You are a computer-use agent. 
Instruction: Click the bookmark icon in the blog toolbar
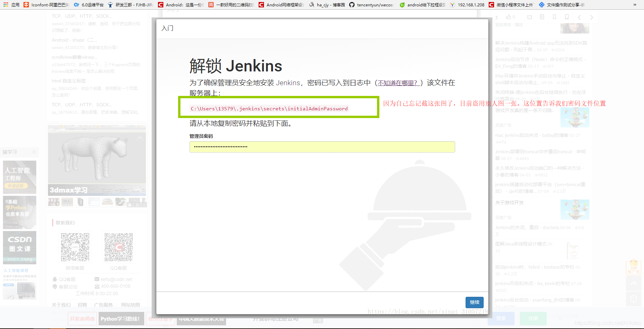point(554,17)
